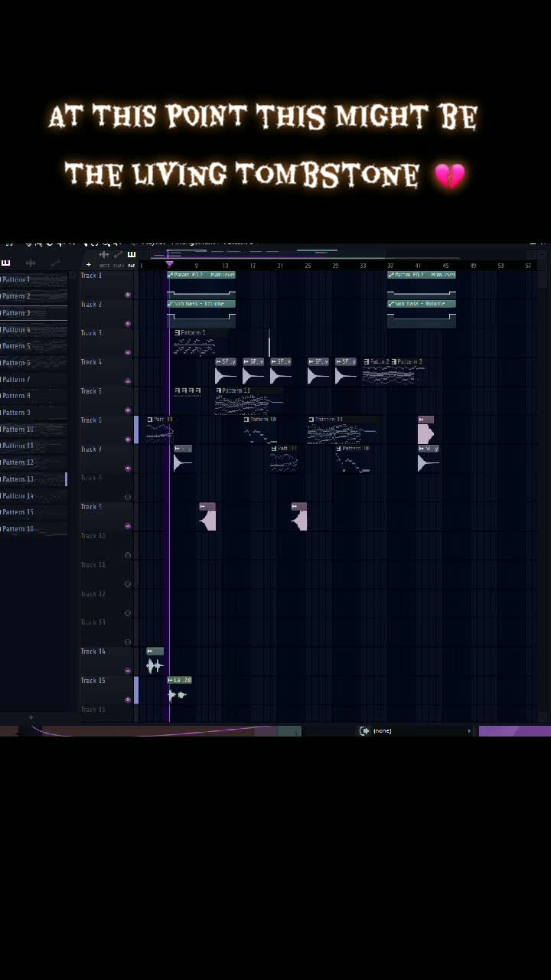The height and width of the screenshot is (980, 551).
Task: Select the automation filter icon in picker
Action: 55,263
